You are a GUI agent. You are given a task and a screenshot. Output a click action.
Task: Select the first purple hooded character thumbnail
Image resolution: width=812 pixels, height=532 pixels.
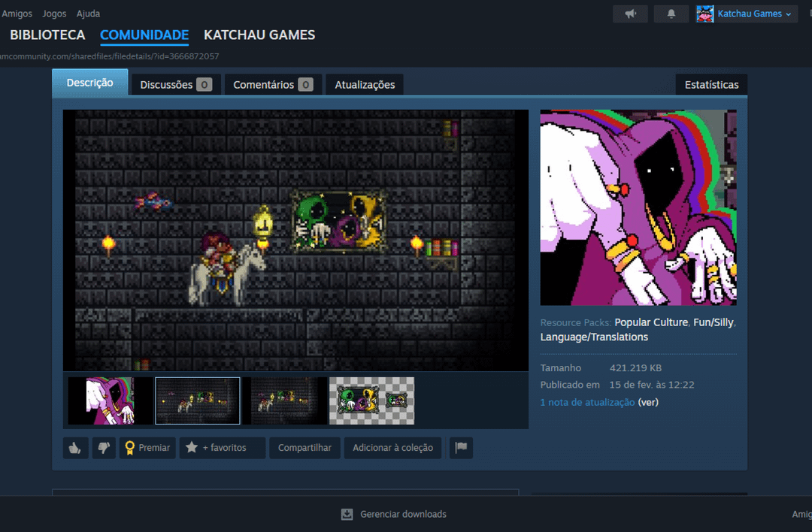click(x=110, y=401)
